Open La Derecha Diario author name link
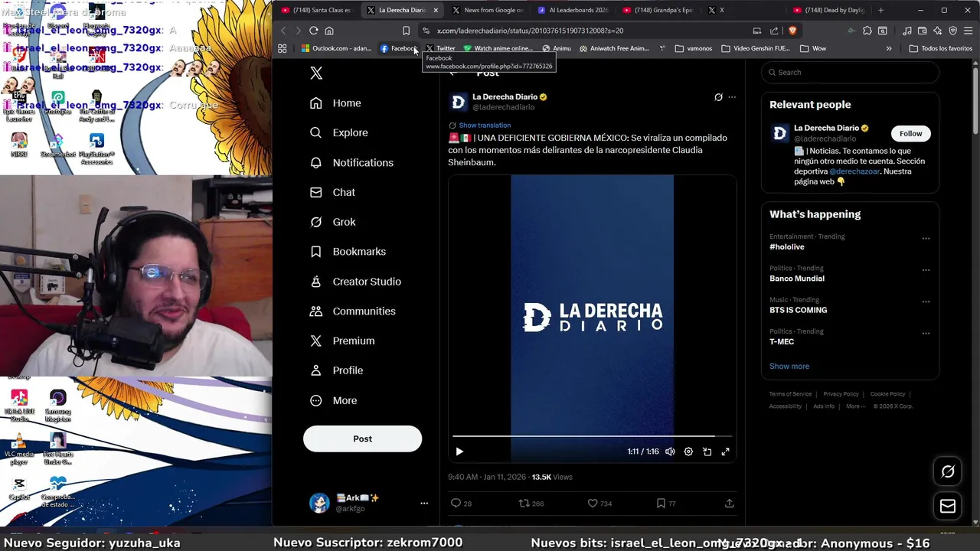 [x=505, y=97]
